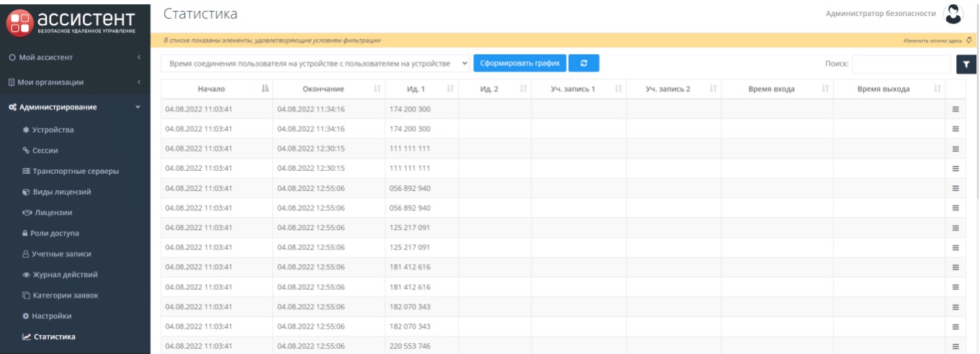Click the Виды лицензий cube icon
The width and height of the screenshot is (980, 354).
[26, 192]
